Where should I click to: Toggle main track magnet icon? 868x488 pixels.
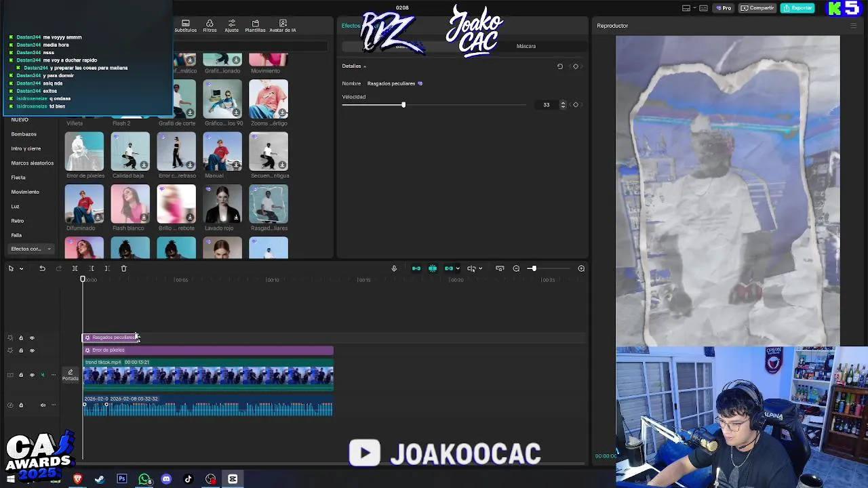[x=416, y=268]
